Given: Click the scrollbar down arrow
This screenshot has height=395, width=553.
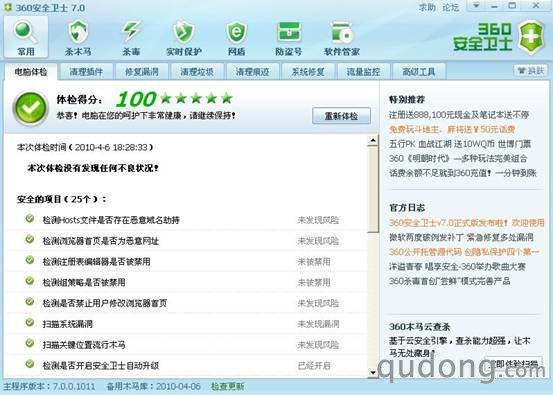Looking at the screenshot, I should point(373,372).
